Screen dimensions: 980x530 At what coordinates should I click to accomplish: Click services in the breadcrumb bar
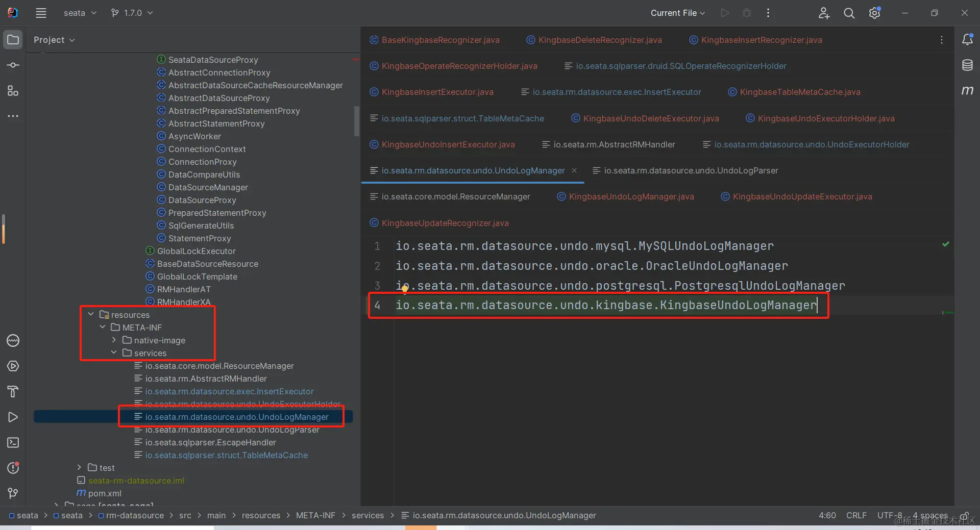pyautogui.click(x=367, y=516)
